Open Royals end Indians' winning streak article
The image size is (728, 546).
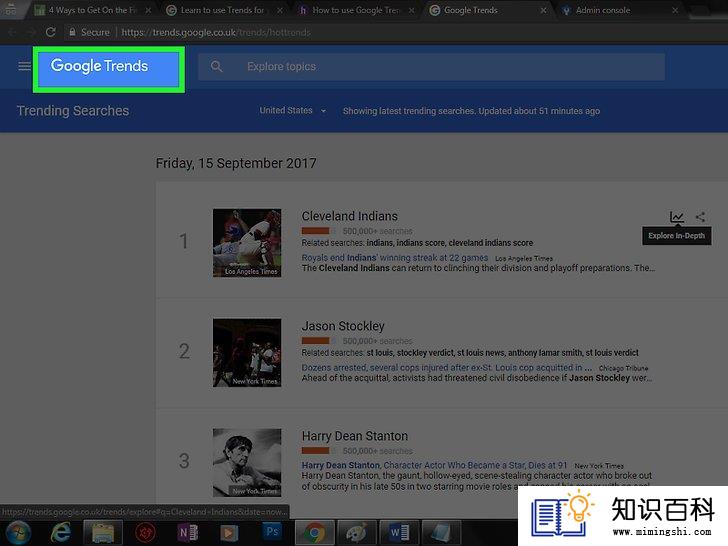point(395,258)
